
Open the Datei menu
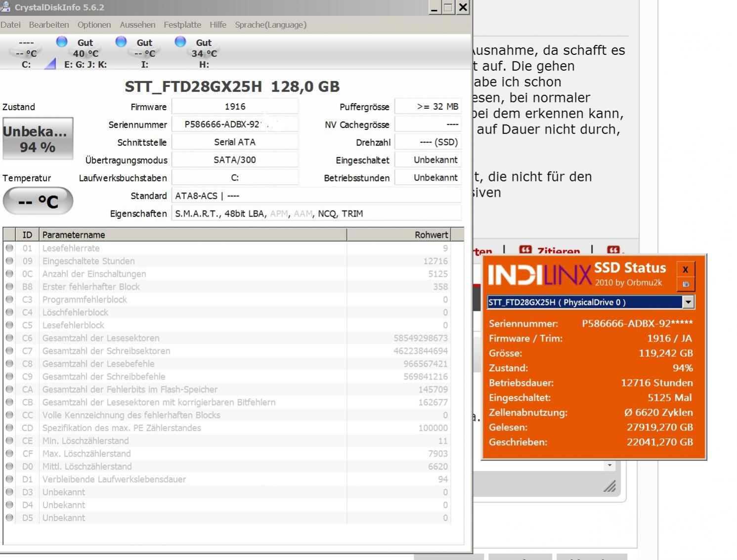(x=10, y=25)
